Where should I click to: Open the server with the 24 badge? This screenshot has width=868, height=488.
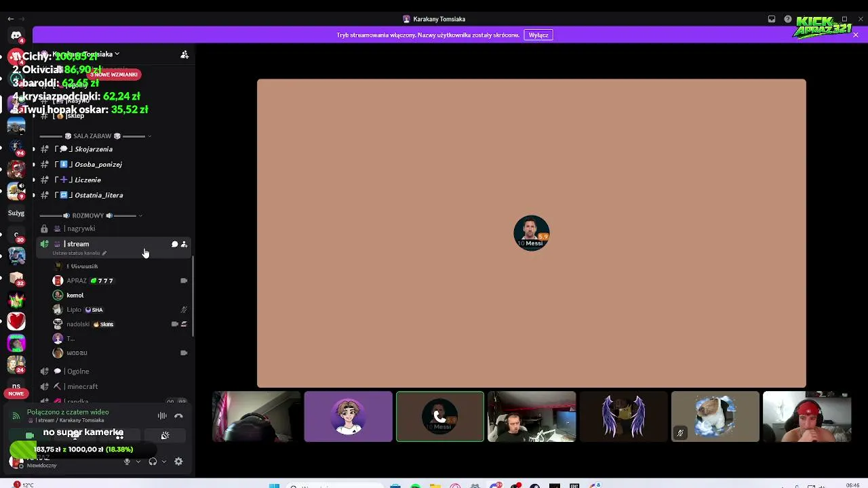click(16, 365)
